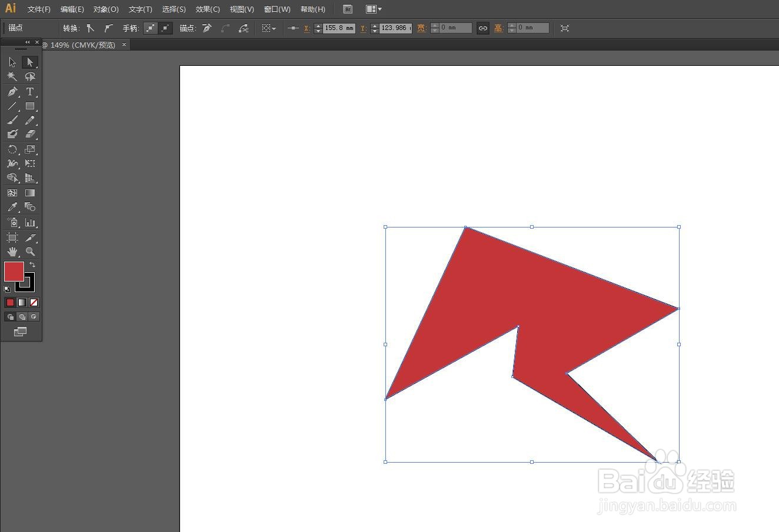
Task: Enable Draw Behind mode
Action: click(x=22, y=317)
